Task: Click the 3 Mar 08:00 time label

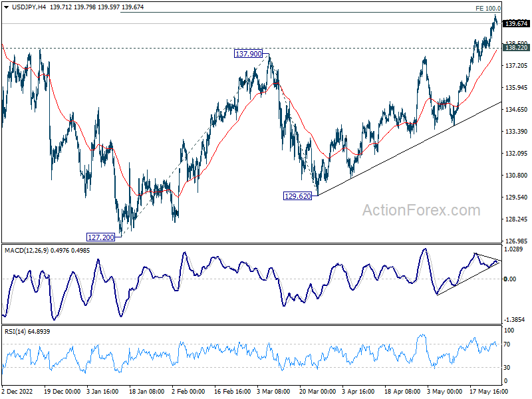Action: pos(273,391)
